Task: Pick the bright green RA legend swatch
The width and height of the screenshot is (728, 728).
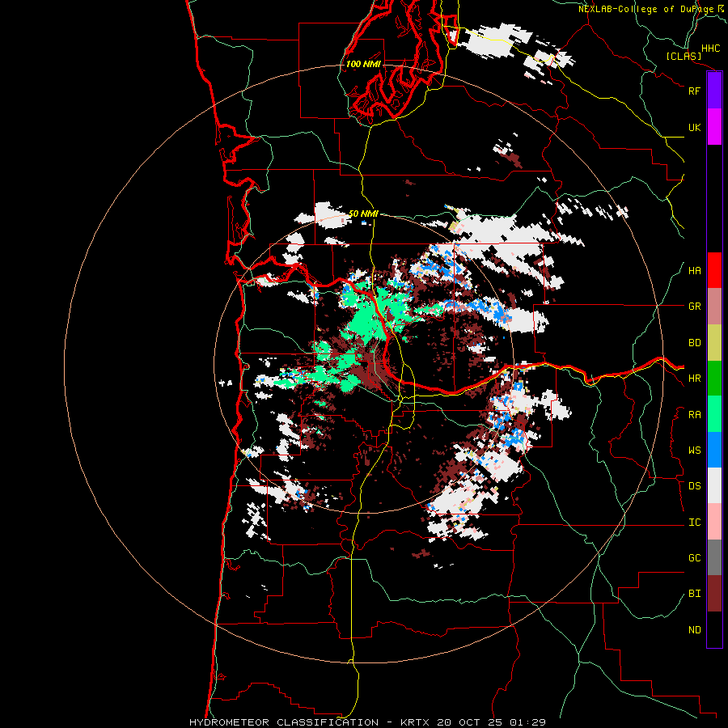Action: tap(714, 414)
